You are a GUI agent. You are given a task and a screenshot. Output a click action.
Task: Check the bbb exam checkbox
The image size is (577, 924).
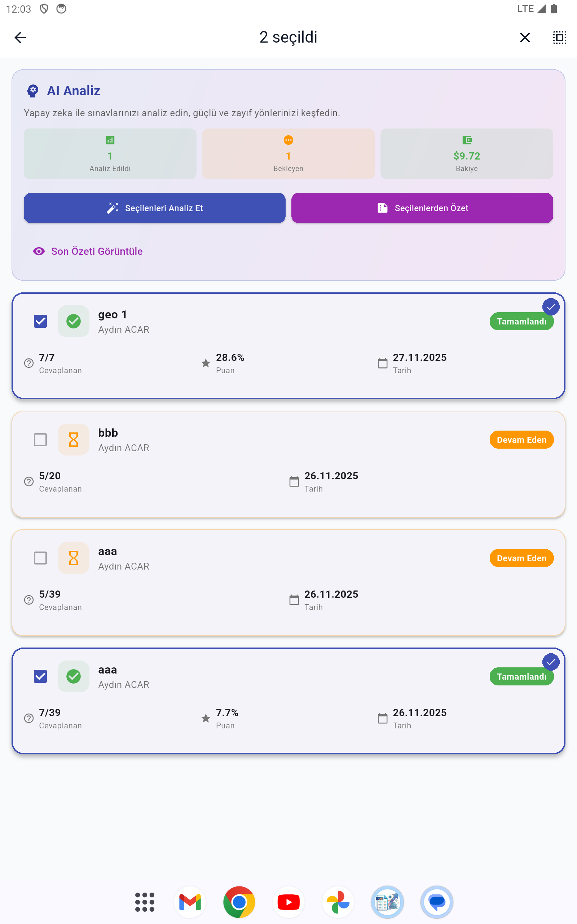40,440
